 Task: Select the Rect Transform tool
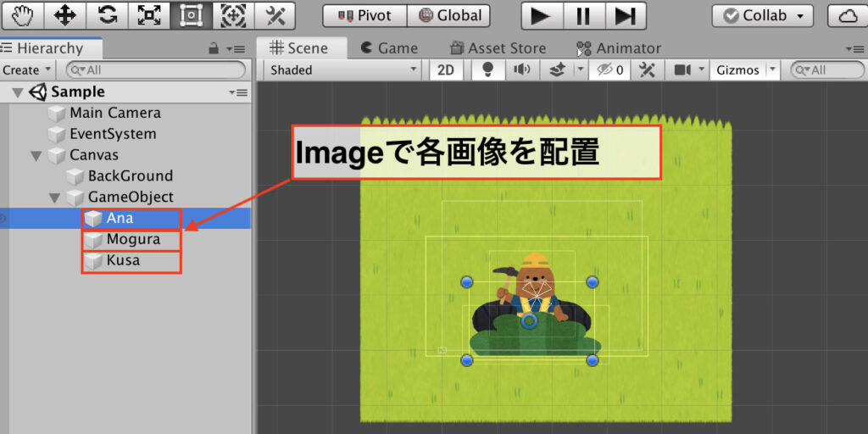192,15
